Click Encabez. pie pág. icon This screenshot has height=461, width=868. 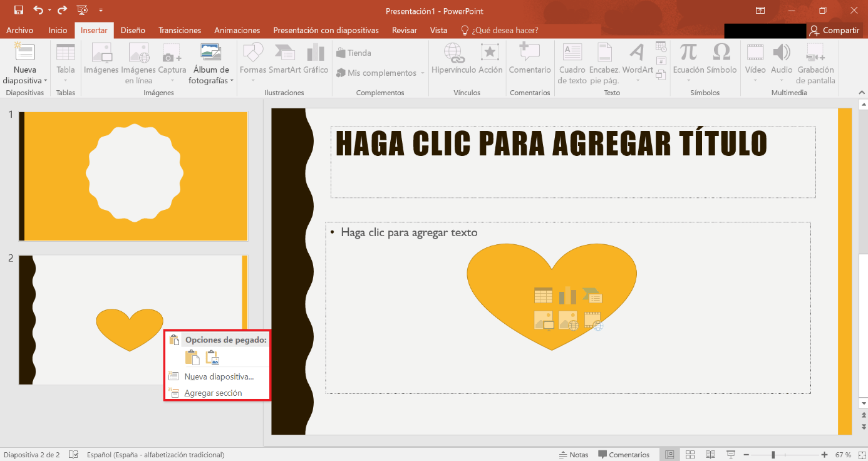(x=604, y=53)
